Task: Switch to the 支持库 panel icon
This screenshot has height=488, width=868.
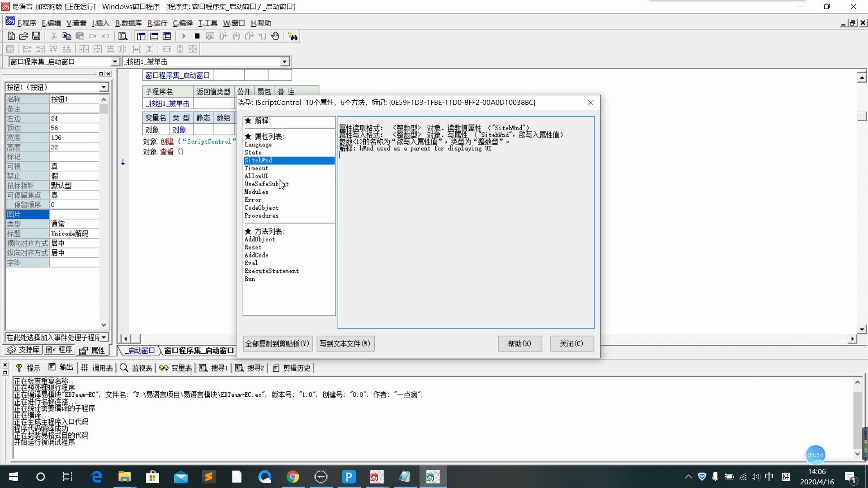Action: pos(23,349)
